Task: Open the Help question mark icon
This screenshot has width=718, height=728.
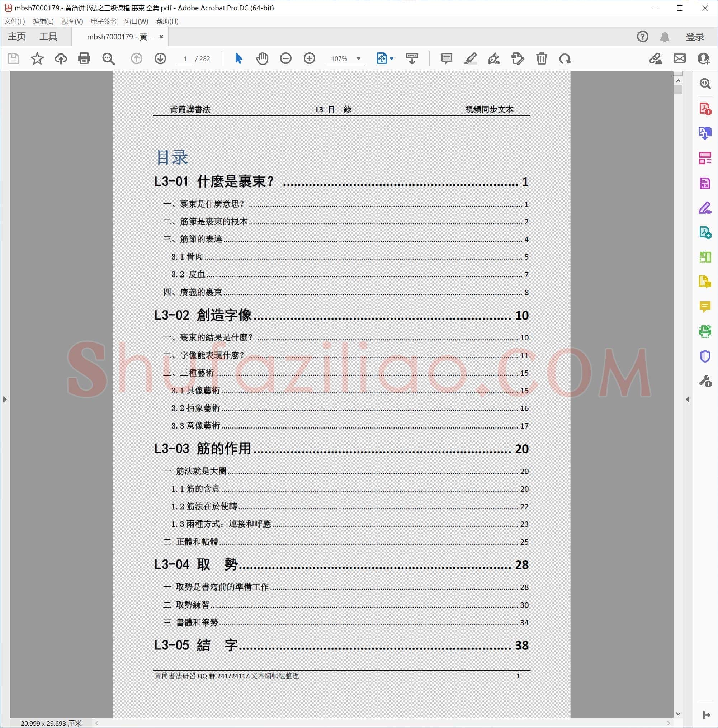Action: coord(643,37)
